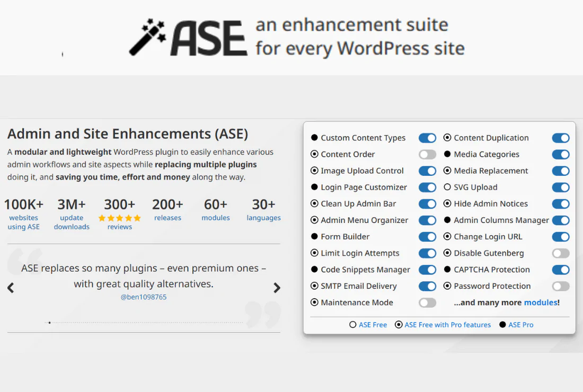Select the ASE Free radio button
This screenshot has height=392, width=583.
354,324
